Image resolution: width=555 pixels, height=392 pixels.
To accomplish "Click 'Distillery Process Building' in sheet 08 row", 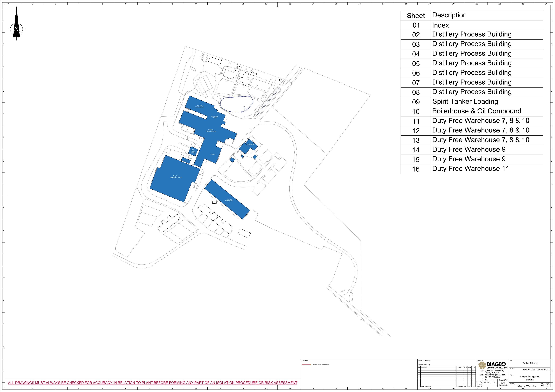I will point(472,92).
